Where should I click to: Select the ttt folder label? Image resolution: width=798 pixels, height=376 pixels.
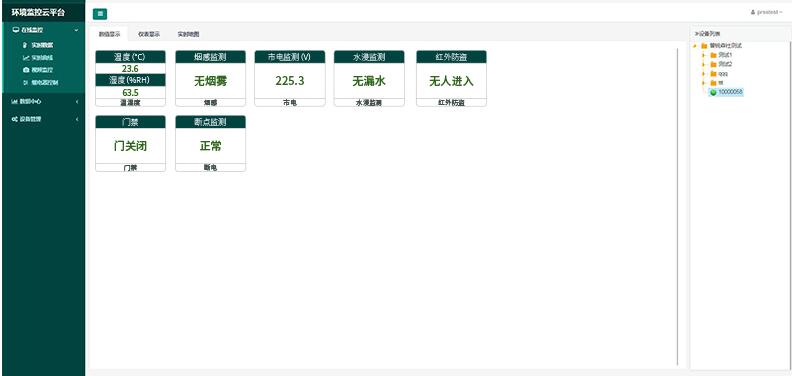pos(721,82)
